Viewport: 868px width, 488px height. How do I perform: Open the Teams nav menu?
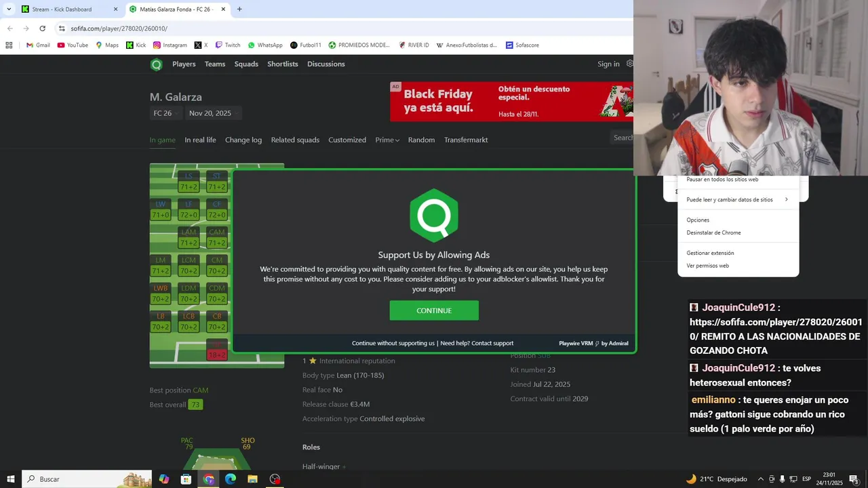pos(215,64)
